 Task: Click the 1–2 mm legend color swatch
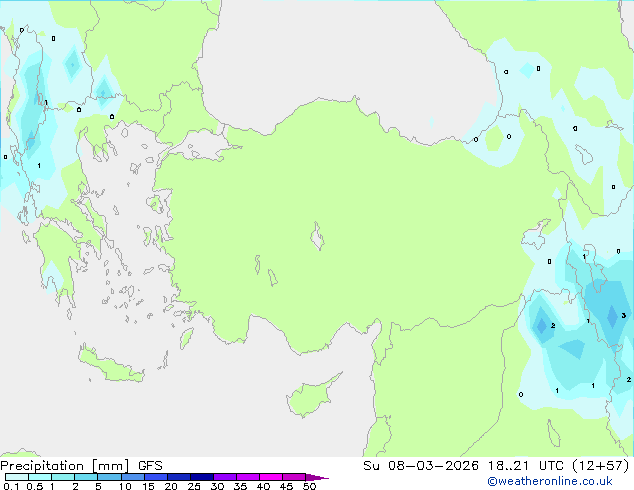pyautogui.click(x=63, y=477)
